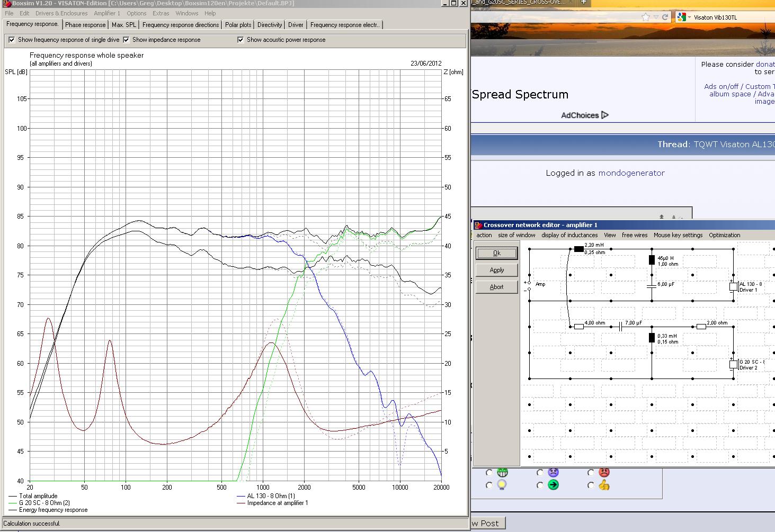The height and width of the screenshot is (532, 775).
Task: Click the AL 130 Driver 1 speaker symbol
Action: point(734,287)
